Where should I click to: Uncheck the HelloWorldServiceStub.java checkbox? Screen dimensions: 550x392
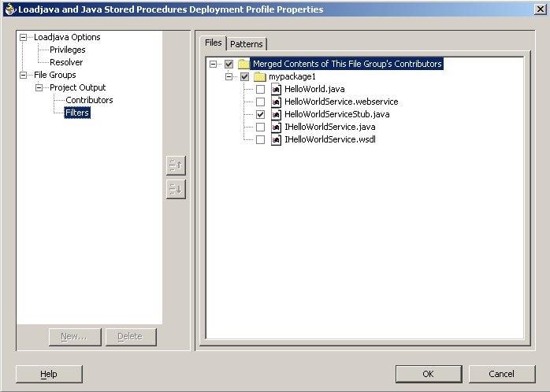point(260,115)
